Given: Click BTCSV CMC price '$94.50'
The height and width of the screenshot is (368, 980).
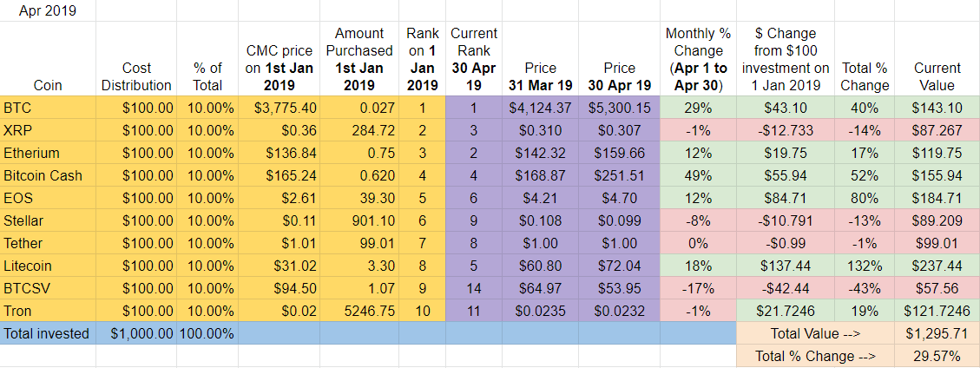Looking at the screenshot, I should [x=280, y=288].
